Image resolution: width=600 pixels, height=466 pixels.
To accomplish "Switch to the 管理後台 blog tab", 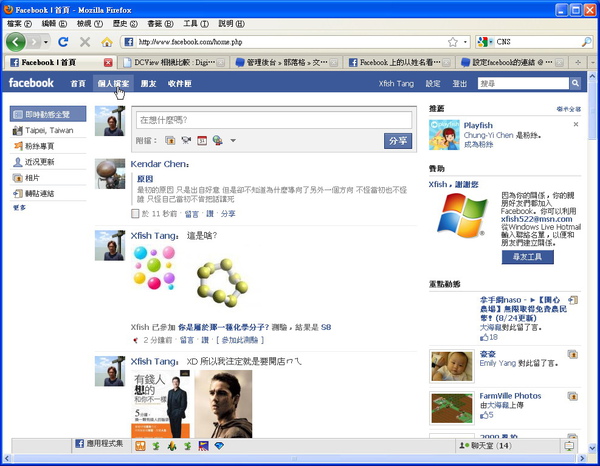I will tap(286, 62).
